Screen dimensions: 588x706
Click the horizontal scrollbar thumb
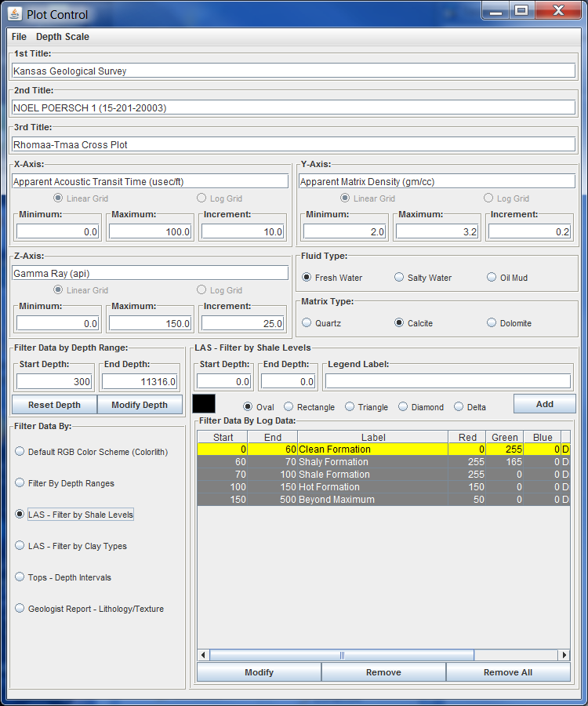(342, 655)
